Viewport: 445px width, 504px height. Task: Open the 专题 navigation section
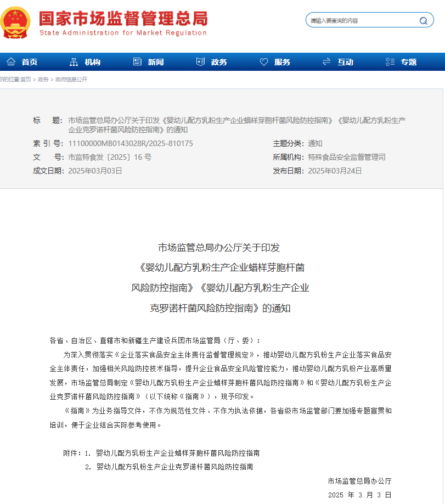click(409, 62)
